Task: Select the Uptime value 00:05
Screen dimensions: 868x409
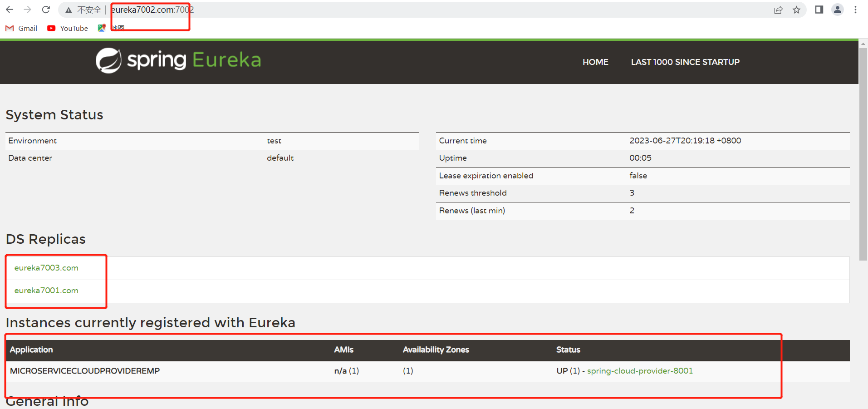Action: pos(640,158)
